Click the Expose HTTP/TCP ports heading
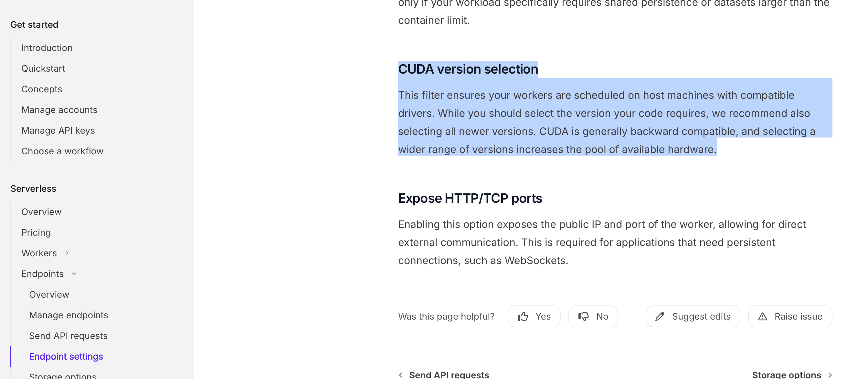Viewport: 868px width, 379px height. tap(470, 198)
